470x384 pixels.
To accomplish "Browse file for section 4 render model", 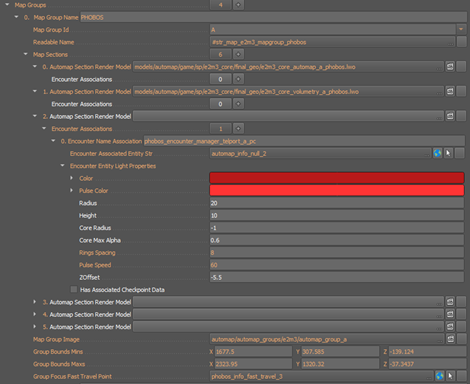I will click(450, 314).
